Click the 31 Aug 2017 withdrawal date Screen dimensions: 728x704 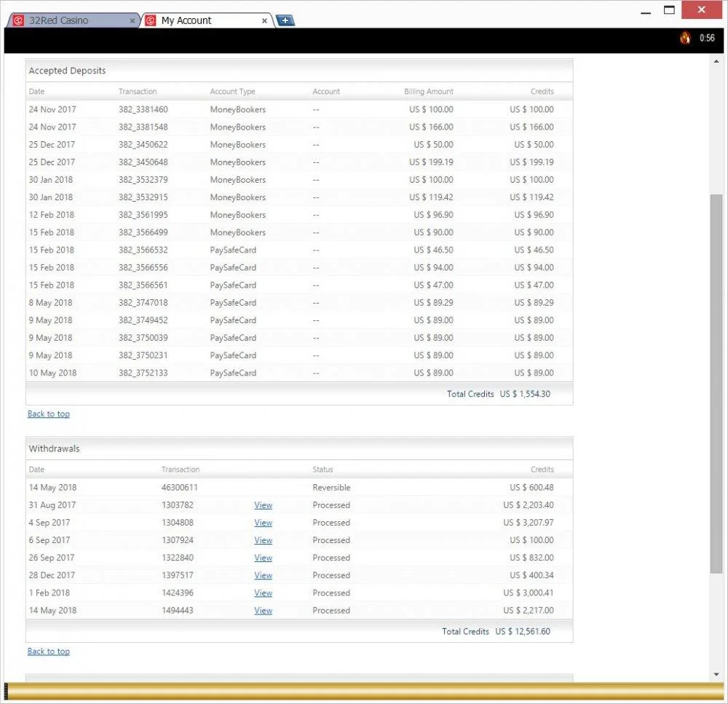(52, 505)
